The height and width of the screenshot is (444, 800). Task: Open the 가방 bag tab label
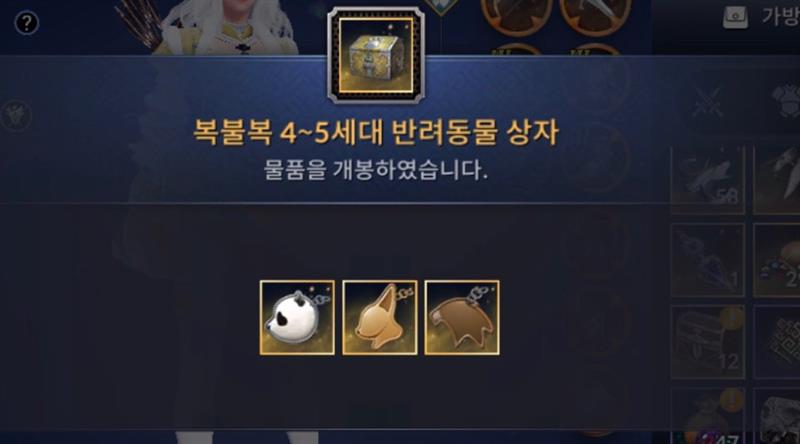(780, 16)
